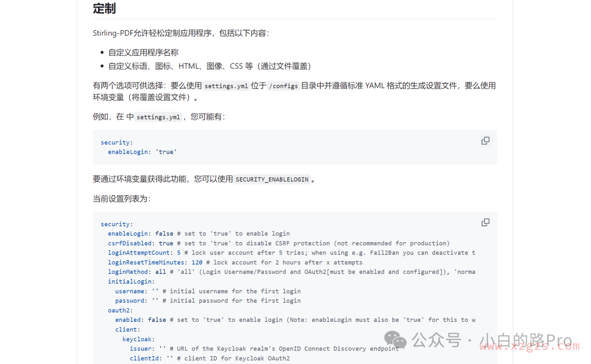Click the SECURITY_ENABLELOGIN environment variable code
The image size is (591, 364).
(x=272, y=179)
